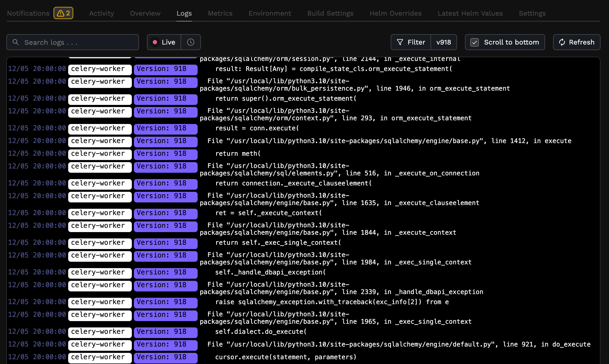The height and width of the screenshot is (364, 609).
Task: Click the red Live indicator dot
Action: pyautogui.click(x=155, y=42)
